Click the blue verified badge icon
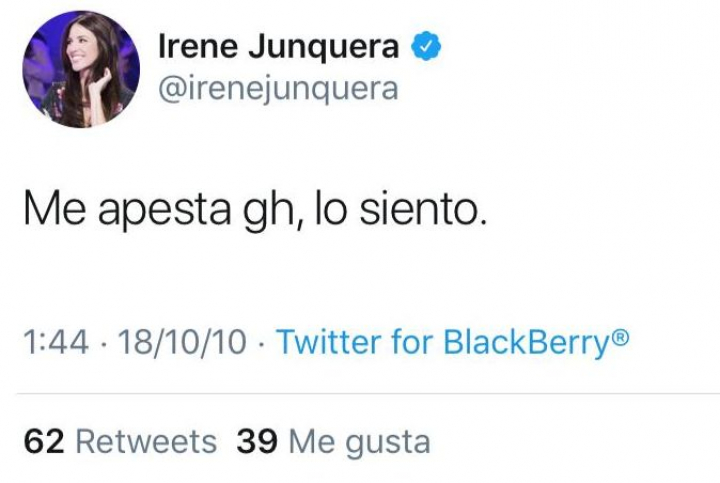Image resolution: width=720 pixels, height=483 pixels. (x=427, y=46)
